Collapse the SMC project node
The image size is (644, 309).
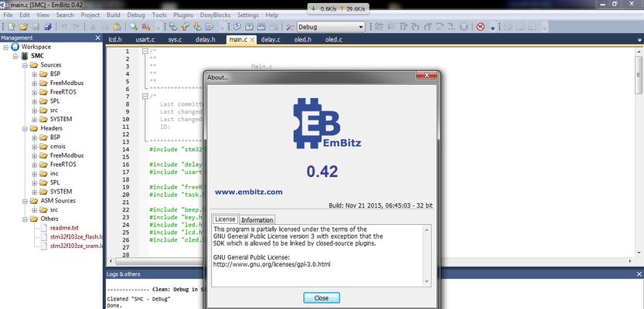coord(15,56)
